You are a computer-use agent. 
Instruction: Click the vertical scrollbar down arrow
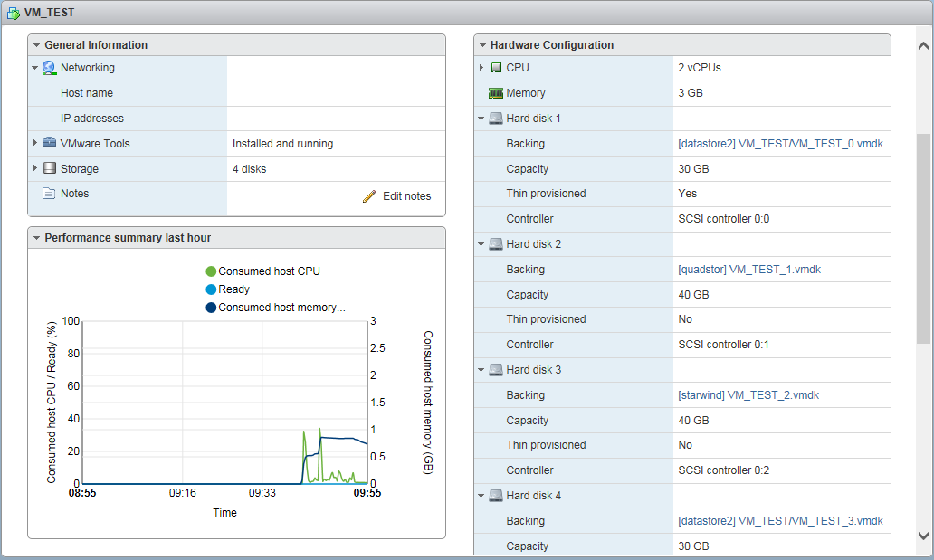pos(923,536)
